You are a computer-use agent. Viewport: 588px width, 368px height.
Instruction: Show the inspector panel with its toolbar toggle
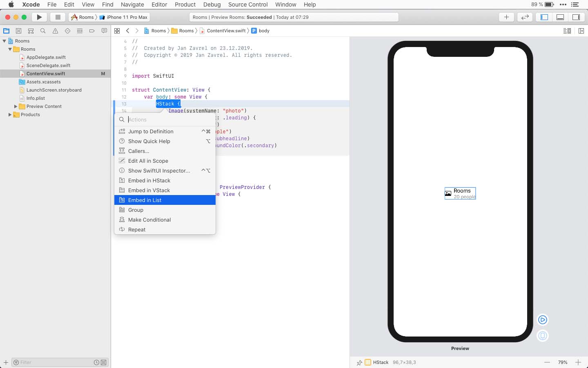click(576, 17)
